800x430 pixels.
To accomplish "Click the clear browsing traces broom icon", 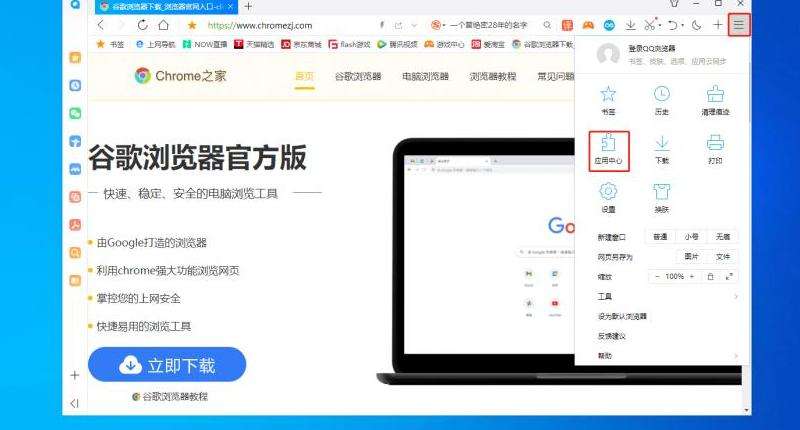I will [715, 94].
